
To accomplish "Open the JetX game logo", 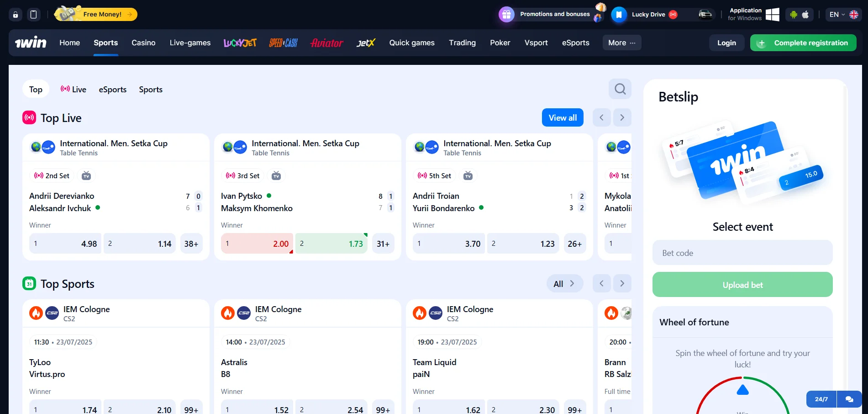I will coord(366,42).
